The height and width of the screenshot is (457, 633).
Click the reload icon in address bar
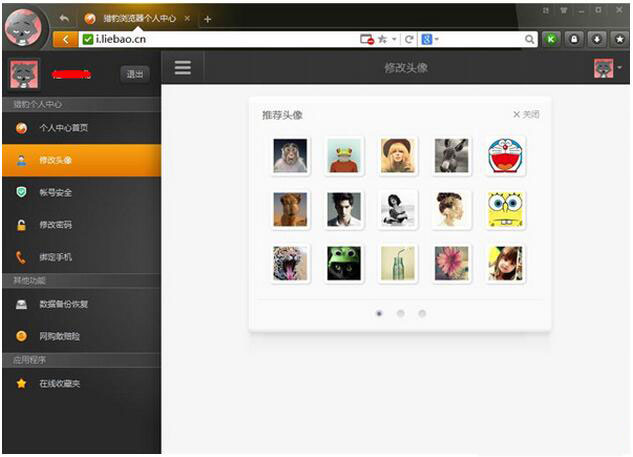click(x=409, y=39)
